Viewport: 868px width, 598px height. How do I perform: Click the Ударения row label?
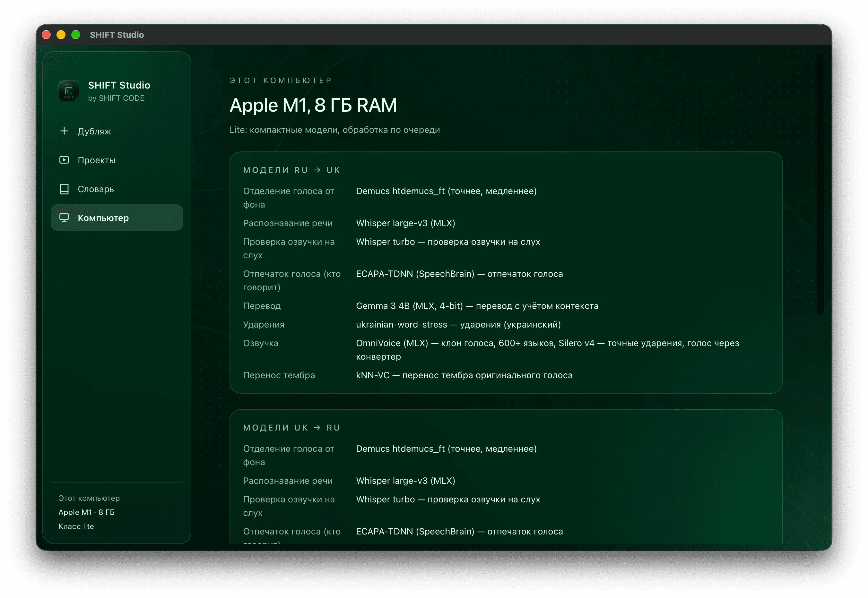(x=264, y=325)
